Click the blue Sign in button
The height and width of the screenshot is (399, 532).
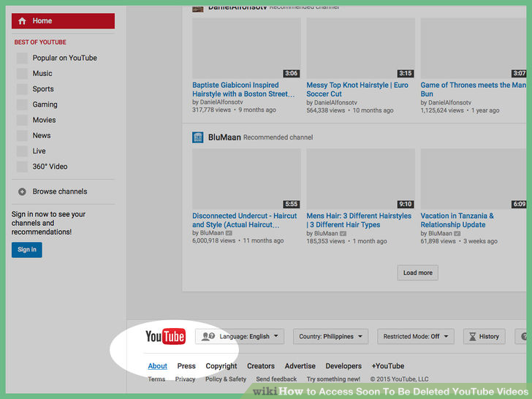27,250
